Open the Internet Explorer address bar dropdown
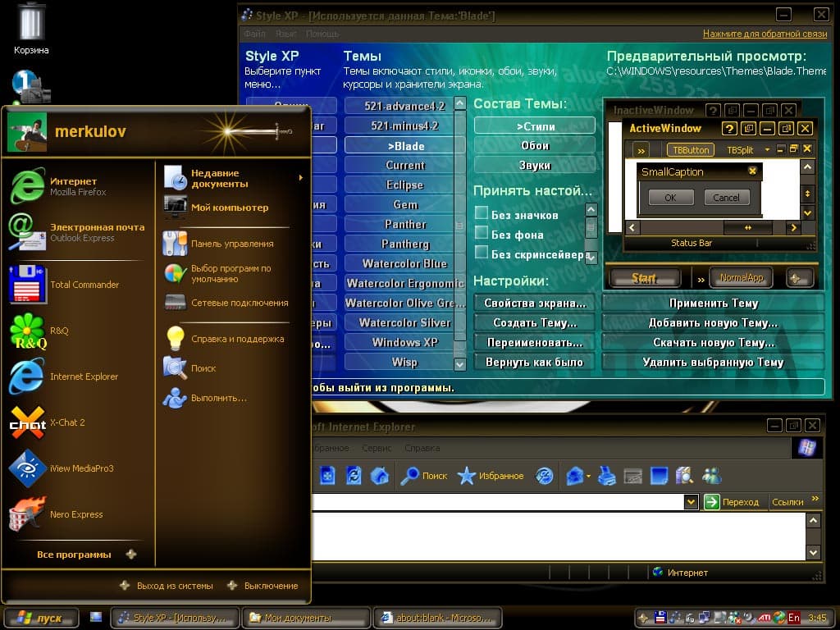840x630 pixels. point(691,502)
